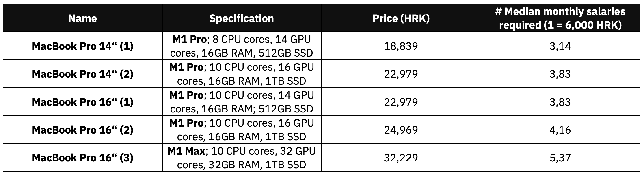The image size is (644, 176).
Task: Click the M1 Max specification cell
Action: click(x=242, y=158)
